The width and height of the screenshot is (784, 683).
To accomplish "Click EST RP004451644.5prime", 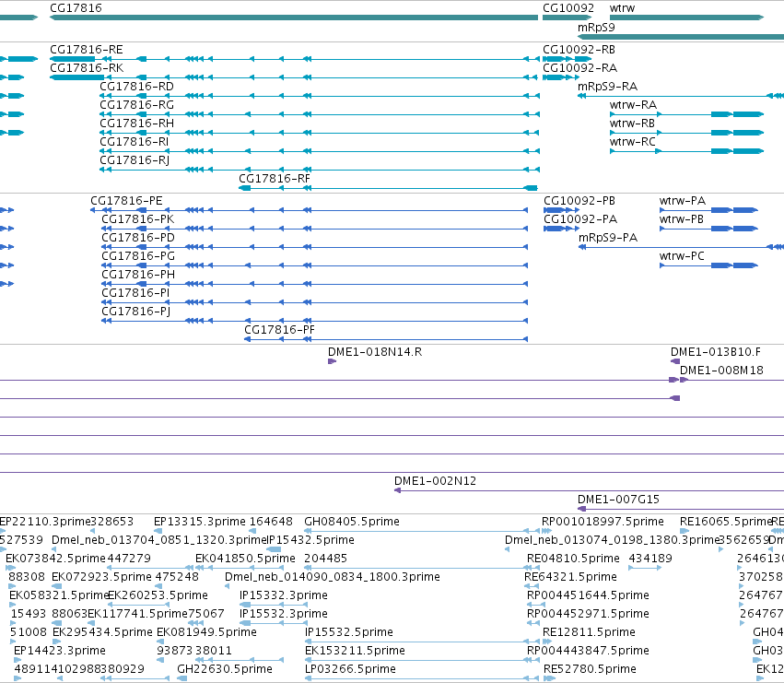I will tap(588, 595).
